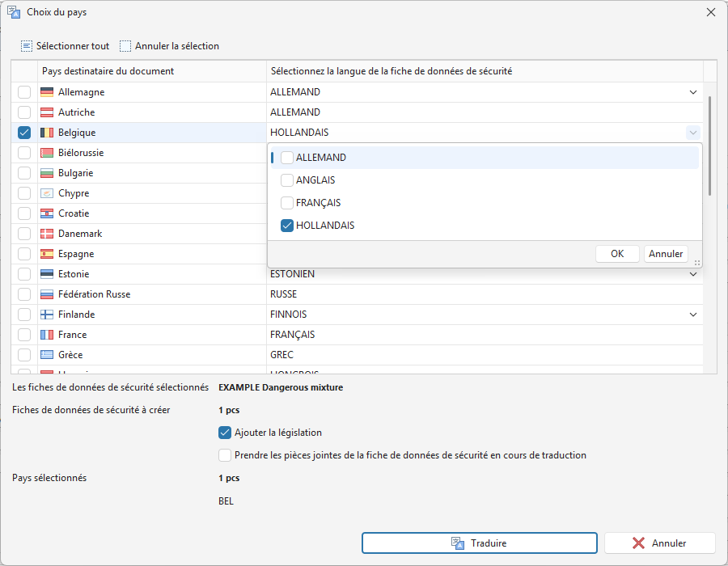The image size is (728, 566).
Task: Click the Sélectionnez la langue column header
Action: pyautogui.click(x=485, y=71)
